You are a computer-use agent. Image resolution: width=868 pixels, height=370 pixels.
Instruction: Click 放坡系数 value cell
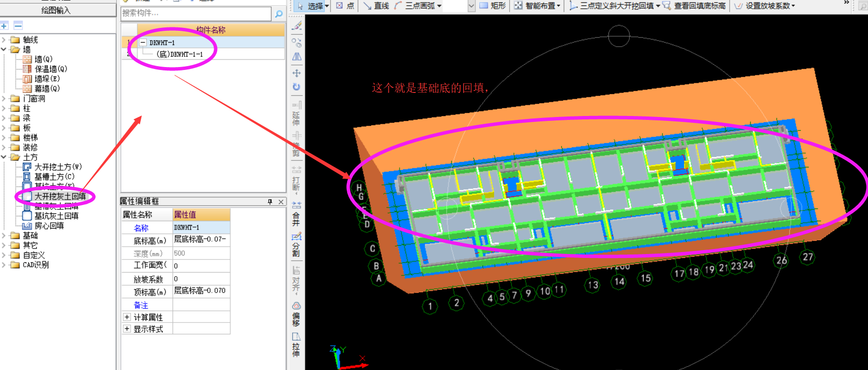coord(201,279)
